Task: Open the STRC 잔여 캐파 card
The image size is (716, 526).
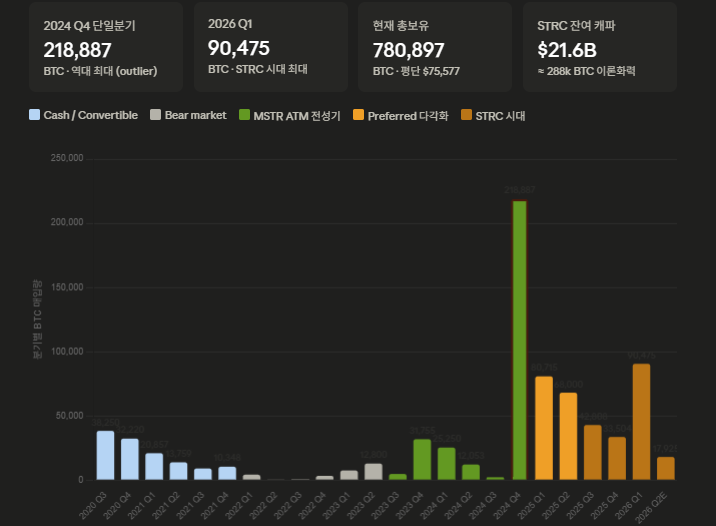Action: pyautogui.click(x=599, y=47)
